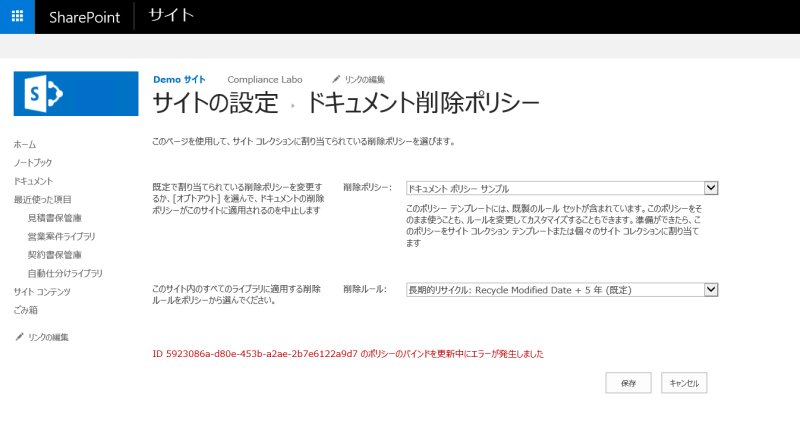The width and height of the screenshot is (800, 429).
Task: Open the 自動仕分けライブラリ library
Action: 65,273
